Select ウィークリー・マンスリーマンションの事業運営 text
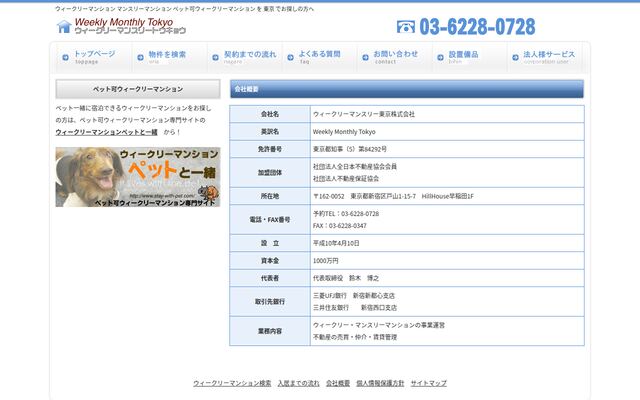 (x=379, y=325)
